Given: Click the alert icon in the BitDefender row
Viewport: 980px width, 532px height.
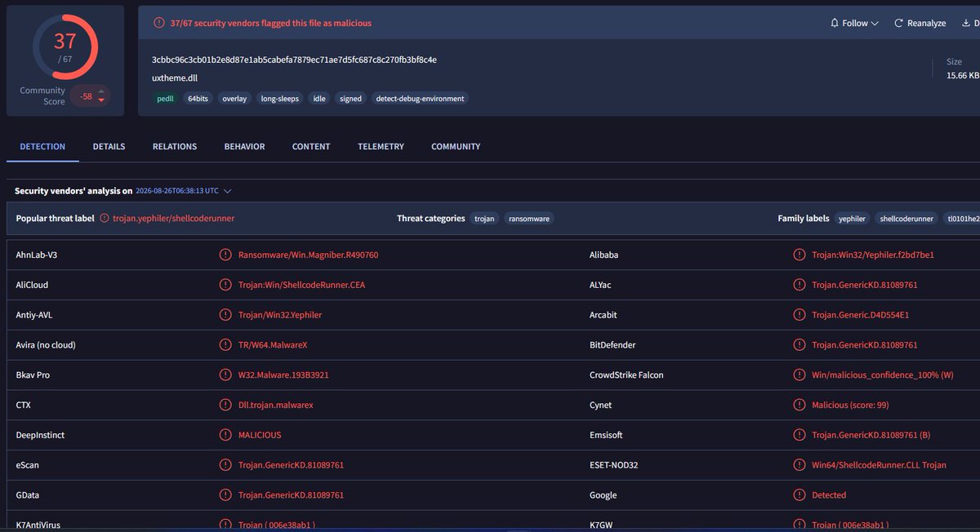Looking at the screenshot, I should tap(799, 344).
